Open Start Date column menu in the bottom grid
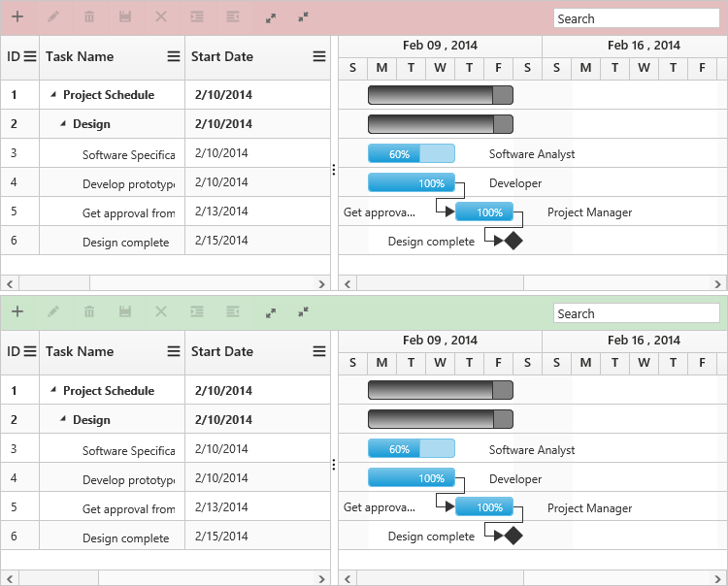Screen dimensions: 728x586 (x=319, y=352)
